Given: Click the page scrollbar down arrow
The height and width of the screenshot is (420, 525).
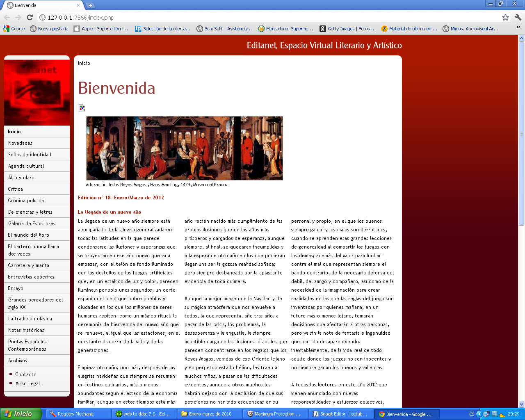Looking at the screenshot, I should click(x=521, y=404).
